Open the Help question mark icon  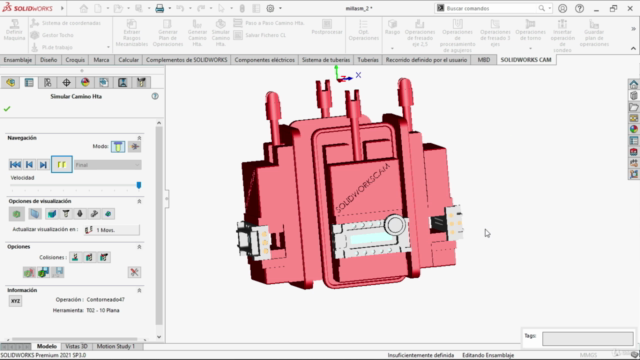(579, 8)
